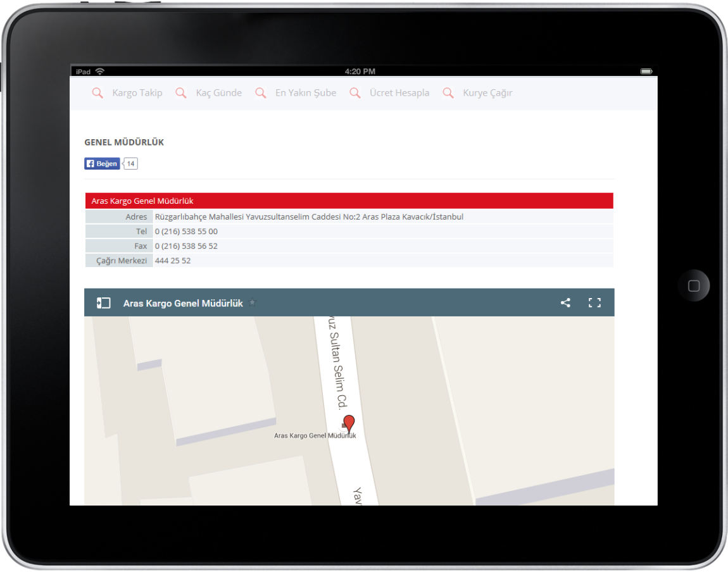Toggle the map side panel icon

tap(103, 303)
